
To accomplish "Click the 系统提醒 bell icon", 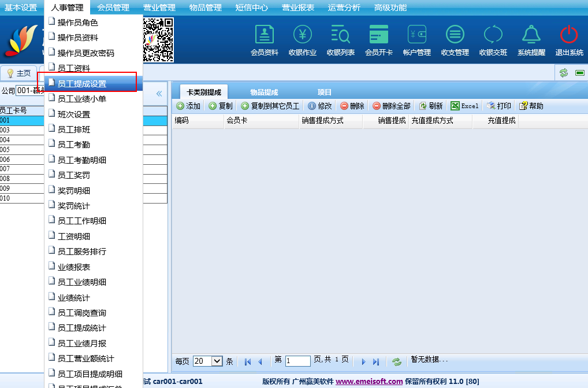I will pyautogui.click(x=531, y=35).
